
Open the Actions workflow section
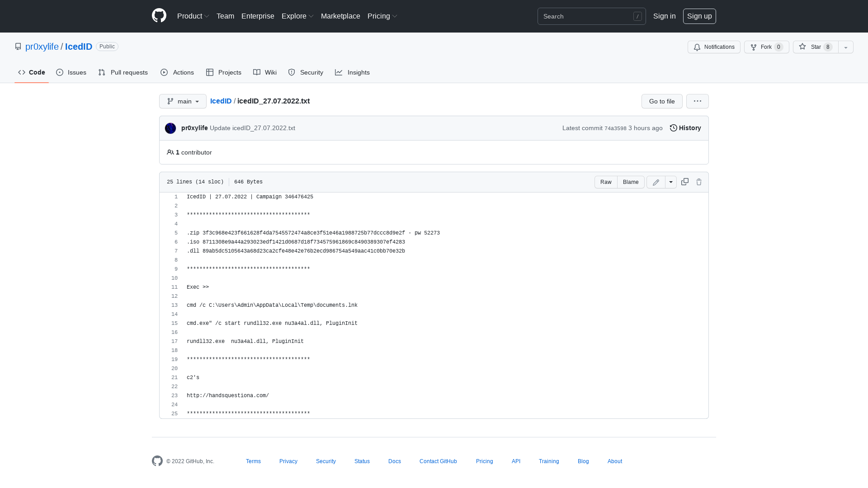click(177, 72)
